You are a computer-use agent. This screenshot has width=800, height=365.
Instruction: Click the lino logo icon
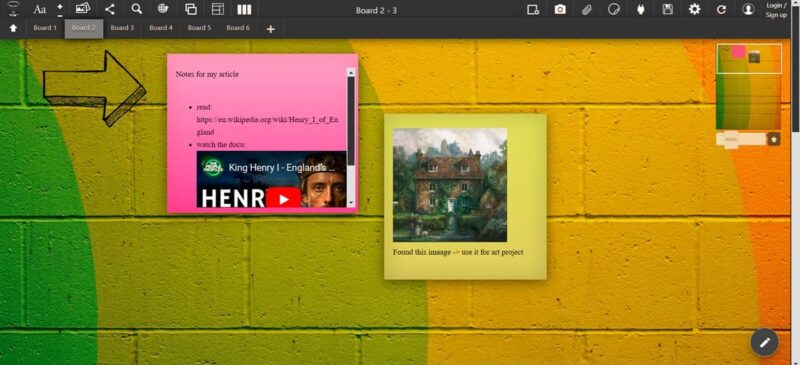pyautogui.click(x=13, y=8)
